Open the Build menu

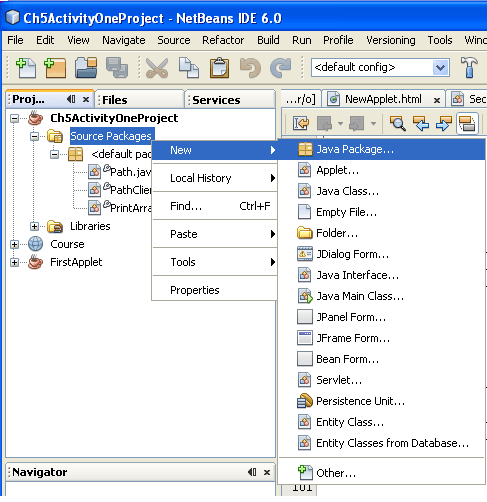268,40
